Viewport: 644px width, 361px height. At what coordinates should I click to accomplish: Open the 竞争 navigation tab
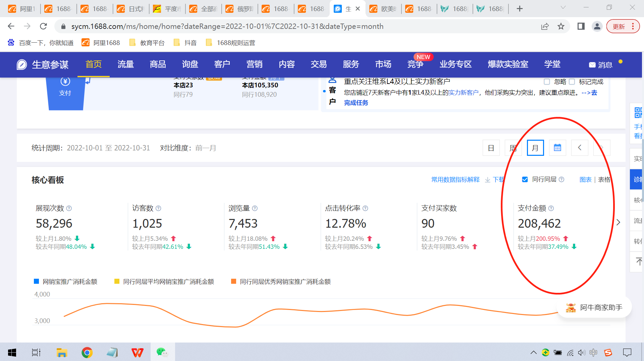point(415,64)
